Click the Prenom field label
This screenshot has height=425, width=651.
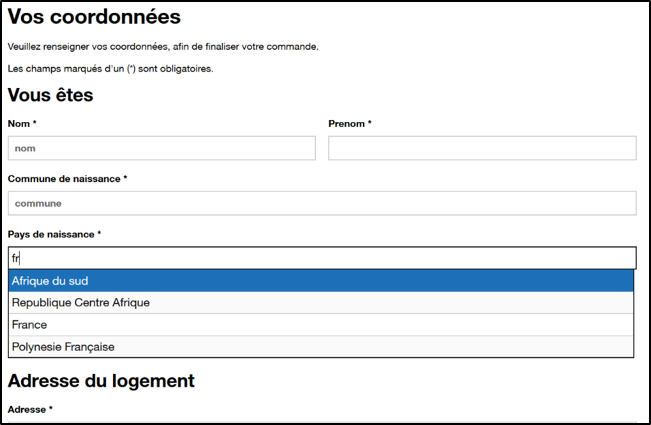346,124
